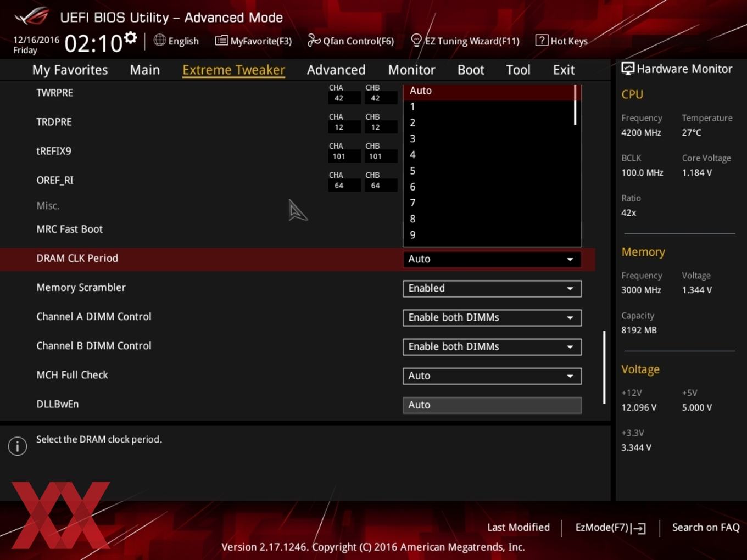Open the My Favorites tab
747x560 pixels.
tap(70, 70)
